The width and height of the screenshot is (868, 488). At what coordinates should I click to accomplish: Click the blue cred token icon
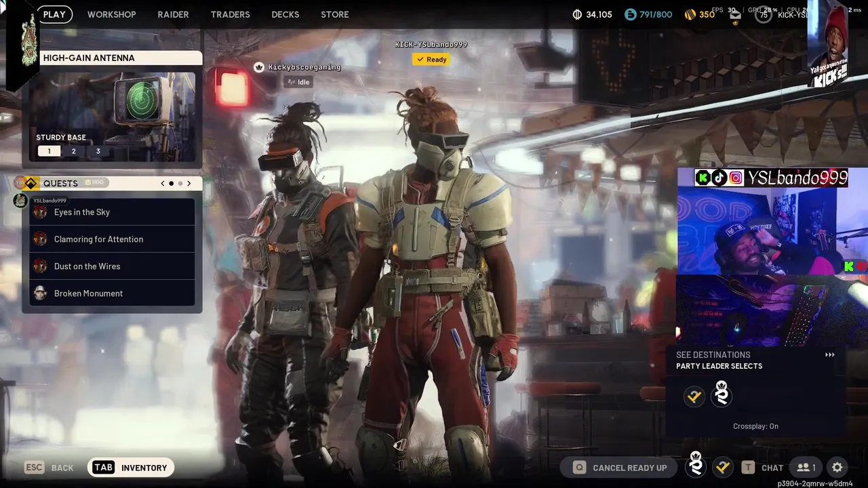pos(630,14)
